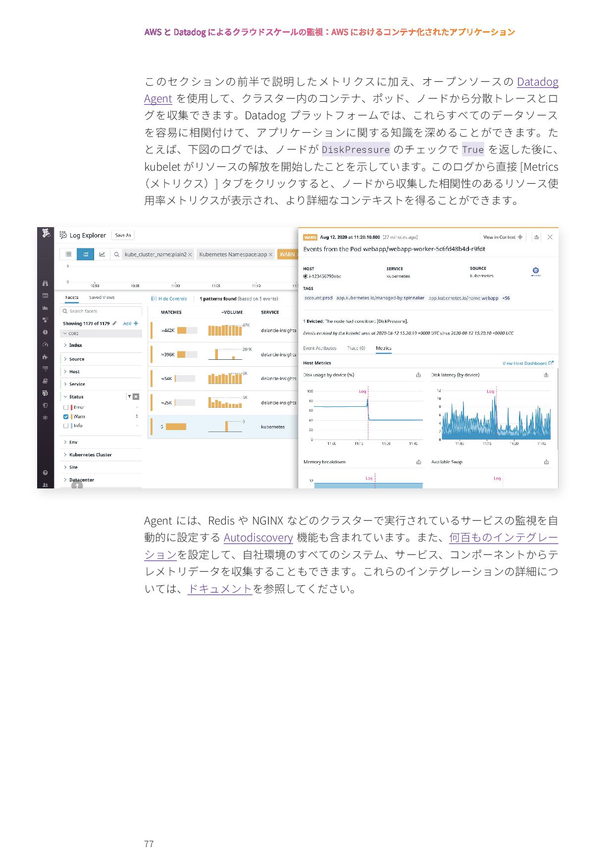The height and width of the screenshot is (868, 614).
Task: Open the Trace (0) tab
Action: [356, 348]
